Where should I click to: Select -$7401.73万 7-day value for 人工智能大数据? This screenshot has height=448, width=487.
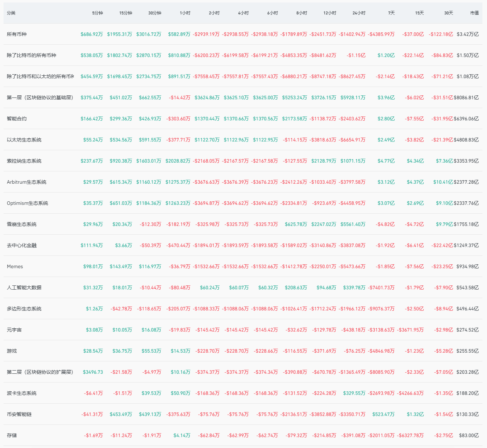point(381,288)
